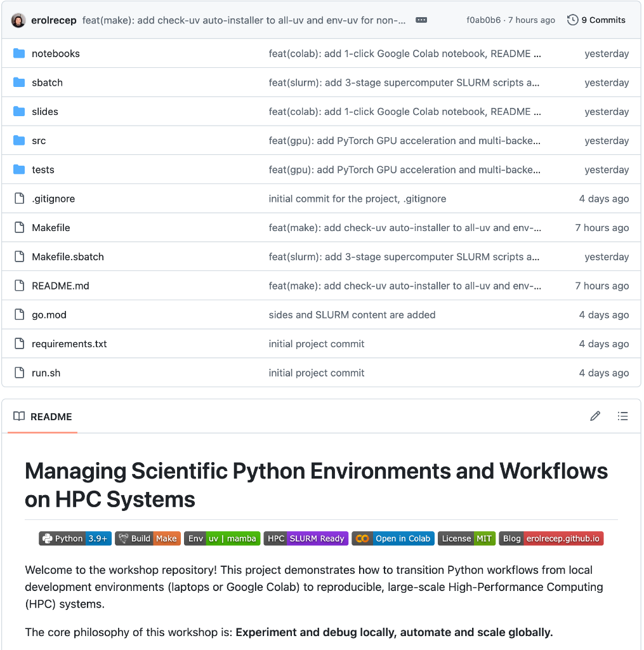Open the requirements.txt file
This screenshot has height=650, width=644.
click(69, 343)
